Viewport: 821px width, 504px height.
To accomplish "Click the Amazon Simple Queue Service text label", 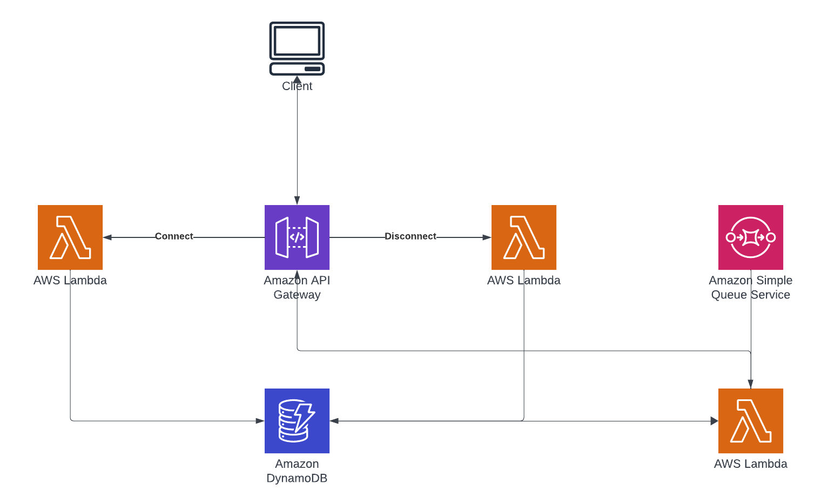I will [751, 288].
